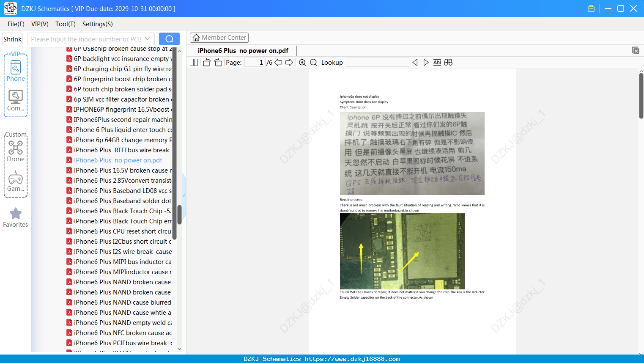Open iPhone 6p 64GB change memory file
Image resolution: width=644 pixels, height=363 pixels.
[x=123, y=140]
